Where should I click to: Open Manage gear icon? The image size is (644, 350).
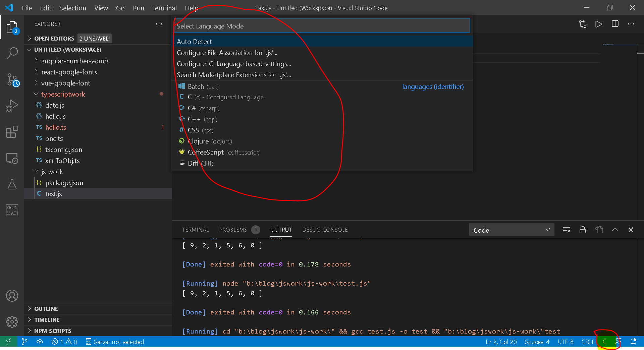(x=12, y=322)
